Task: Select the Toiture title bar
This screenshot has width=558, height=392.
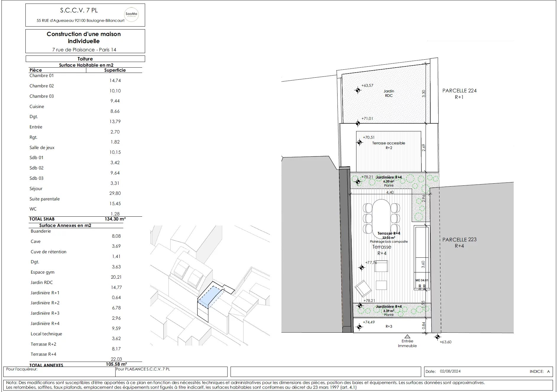Action: coord(85,59)
